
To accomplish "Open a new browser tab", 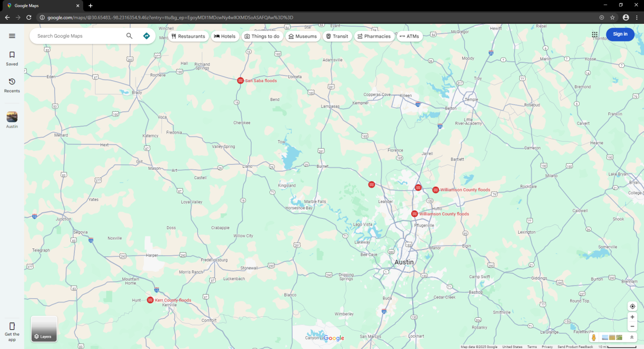I will point(90,5).
